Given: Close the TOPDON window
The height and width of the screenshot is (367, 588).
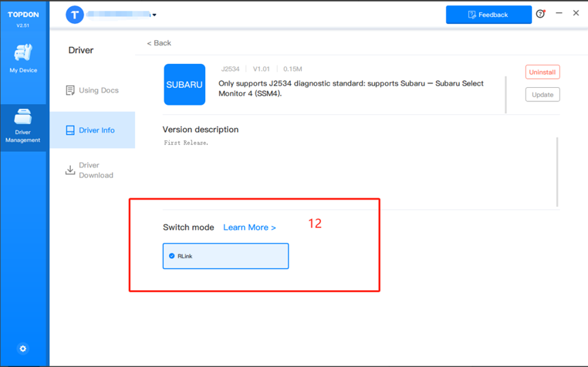Looking at the screenshot, I should [576, 13].
